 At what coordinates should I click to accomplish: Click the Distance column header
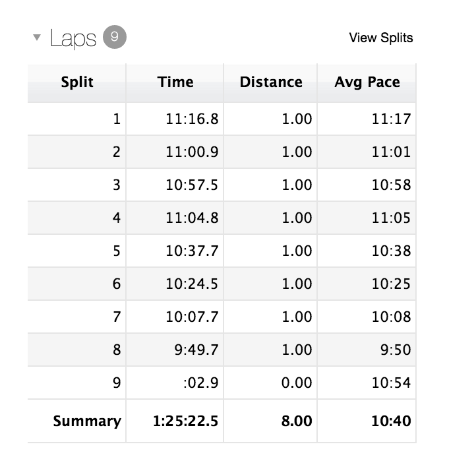tap(271, 82)
